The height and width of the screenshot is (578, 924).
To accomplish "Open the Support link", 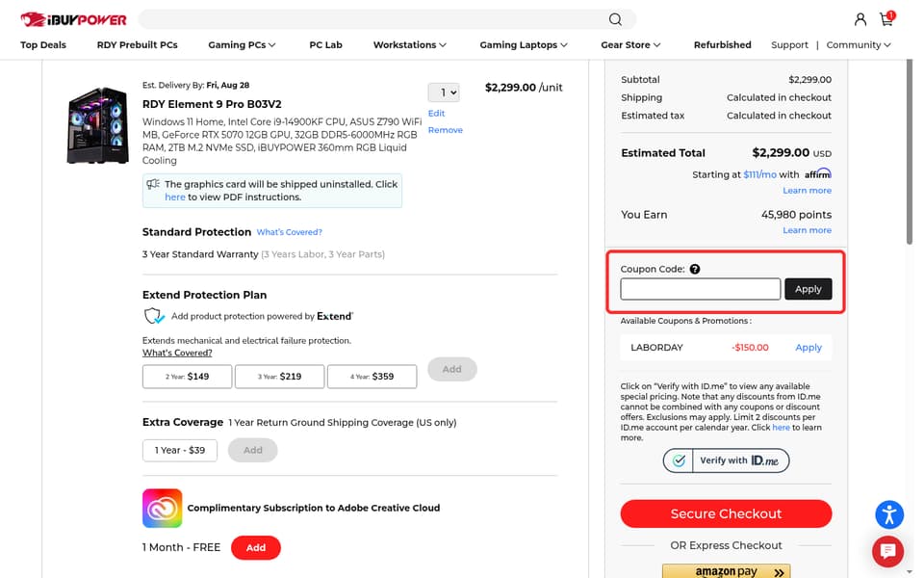I will [789, 45].
